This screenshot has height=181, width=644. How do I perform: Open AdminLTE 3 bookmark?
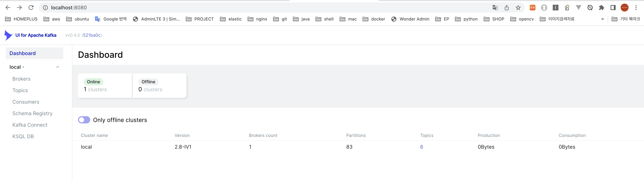156,19
